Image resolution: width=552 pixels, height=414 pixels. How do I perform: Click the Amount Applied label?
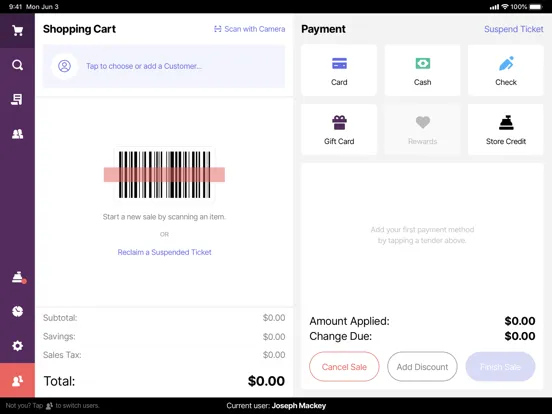coord(349,321)
